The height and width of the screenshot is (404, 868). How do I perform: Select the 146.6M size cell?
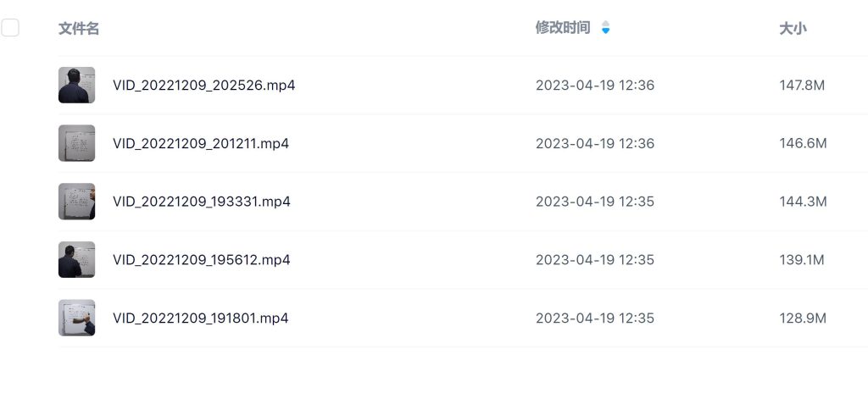803,144
